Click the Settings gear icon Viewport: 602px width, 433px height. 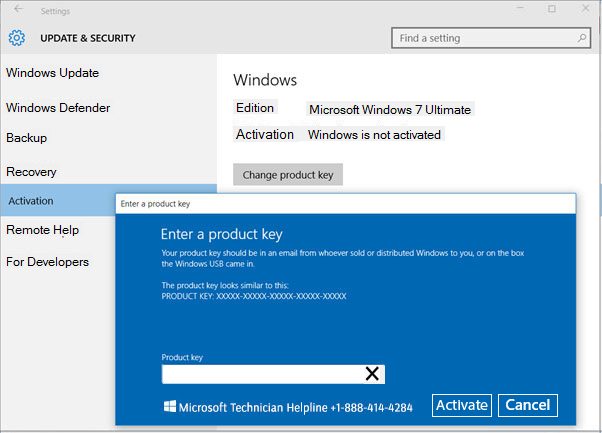point(17,38)
